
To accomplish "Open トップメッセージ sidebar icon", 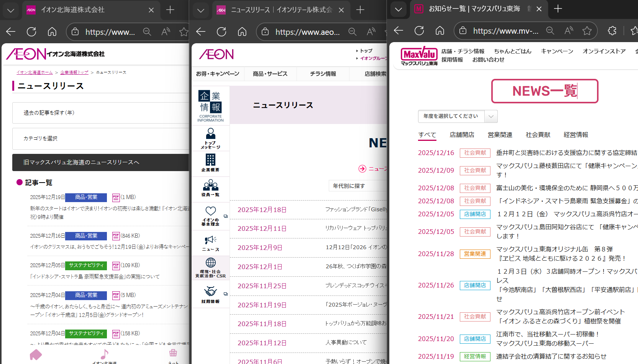I will click(210, 138).
